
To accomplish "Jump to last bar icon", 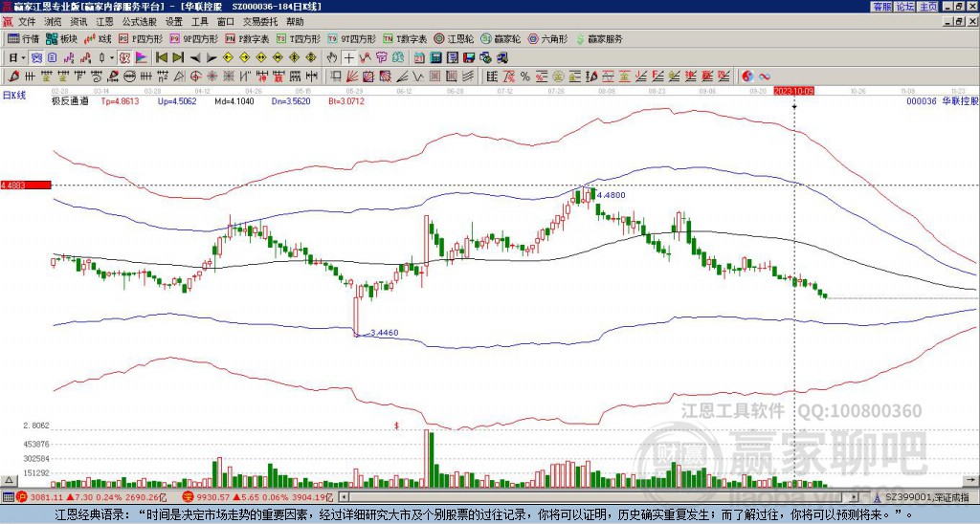I will pos(178,58).
